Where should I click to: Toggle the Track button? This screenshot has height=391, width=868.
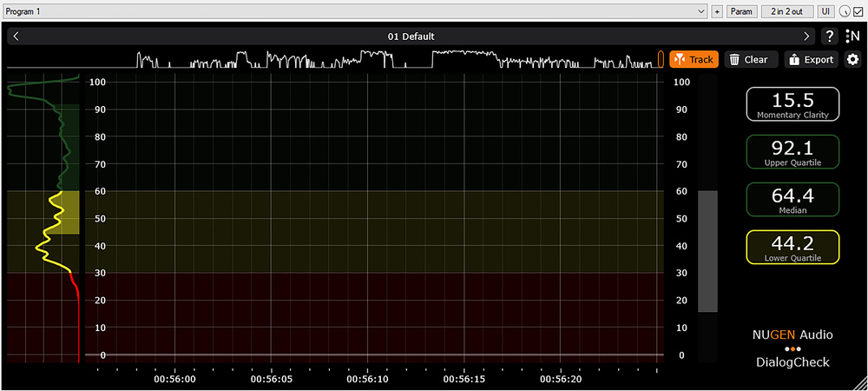tap(694, 60)
